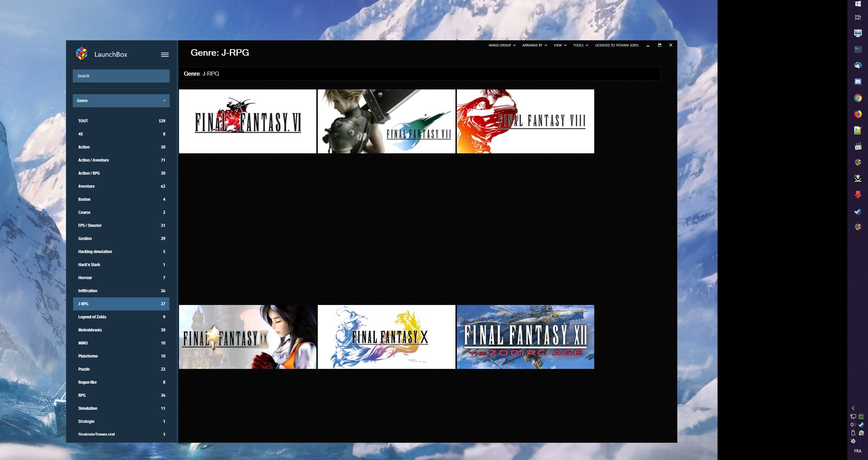Select the Hack'n Slash genre
Viewport: 868px width, 460px height.
pos(121,265)
